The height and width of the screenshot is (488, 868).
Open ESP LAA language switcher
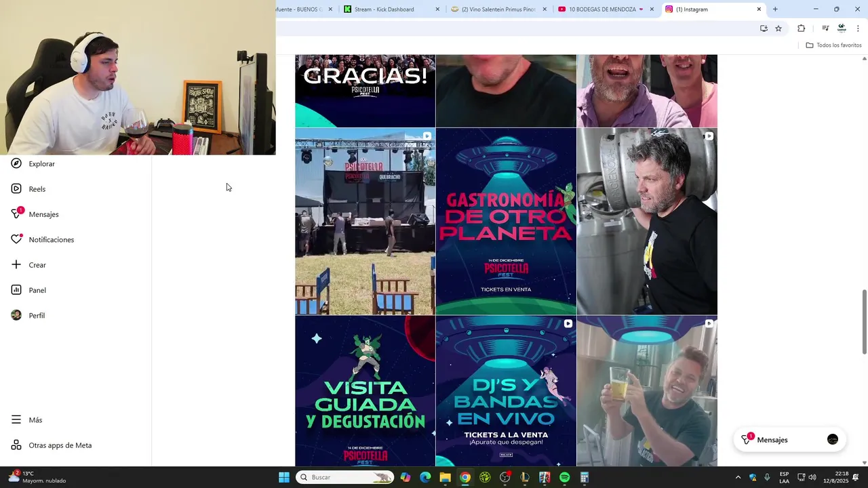click(784, 477)
